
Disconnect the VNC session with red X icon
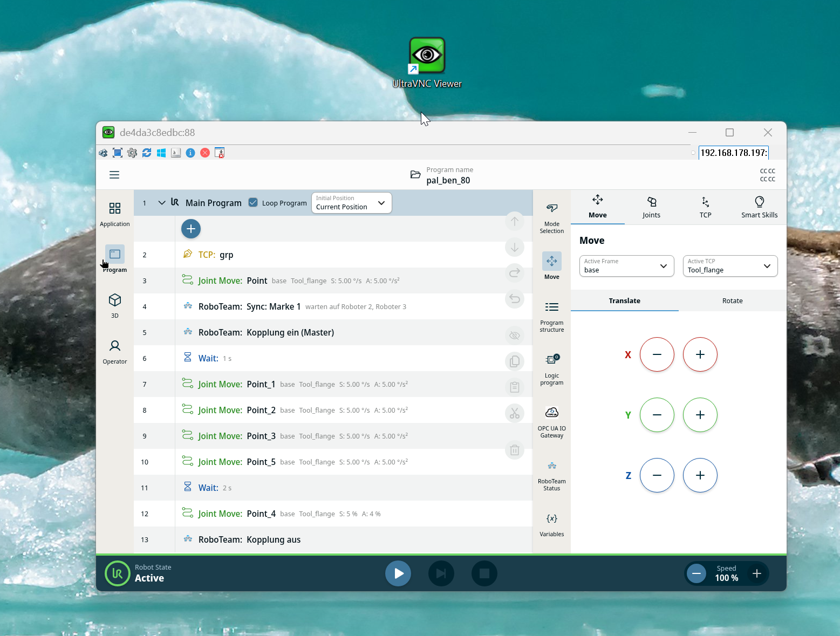205,153
